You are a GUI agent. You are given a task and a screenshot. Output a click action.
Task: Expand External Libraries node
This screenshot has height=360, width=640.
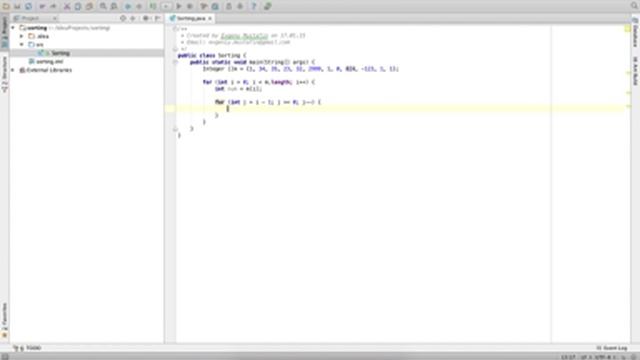pyautogui.click(x=13, y=70)
